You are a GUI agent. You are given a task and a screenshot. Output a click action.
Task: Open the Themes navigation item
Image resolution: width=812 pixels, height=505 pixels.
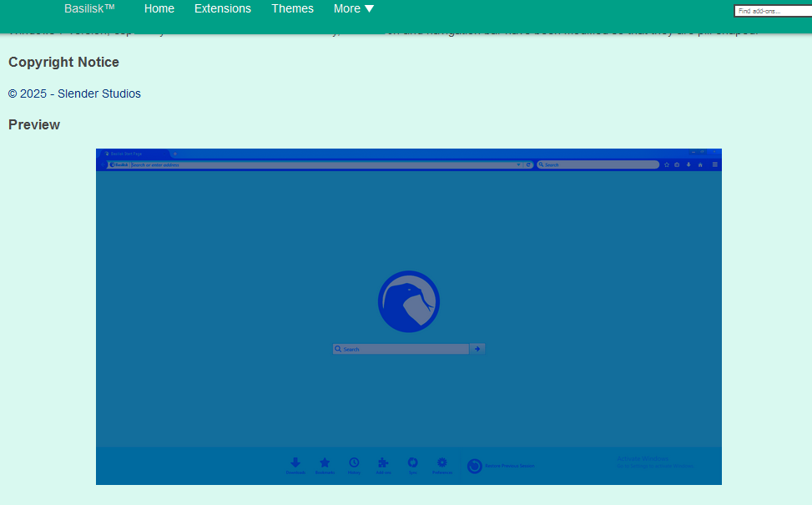click(293, 8)
